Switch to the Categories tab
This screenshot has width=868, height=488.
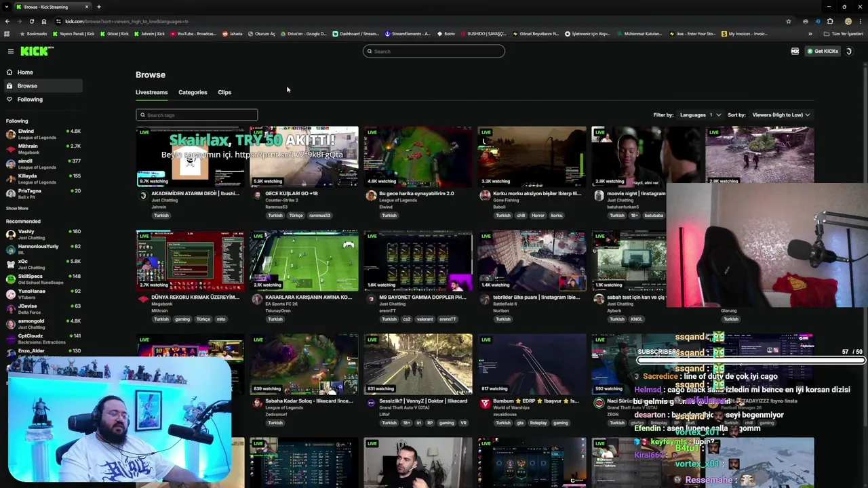coord(193,92)
